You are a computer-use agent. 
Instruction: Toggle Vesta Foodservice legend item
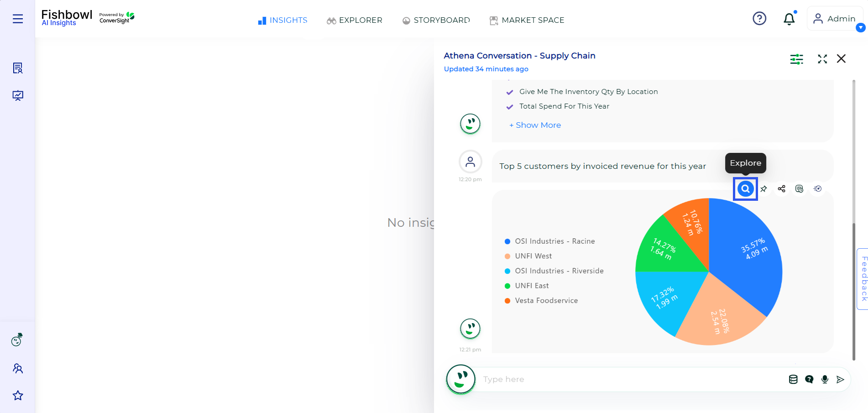click(541, 301)
